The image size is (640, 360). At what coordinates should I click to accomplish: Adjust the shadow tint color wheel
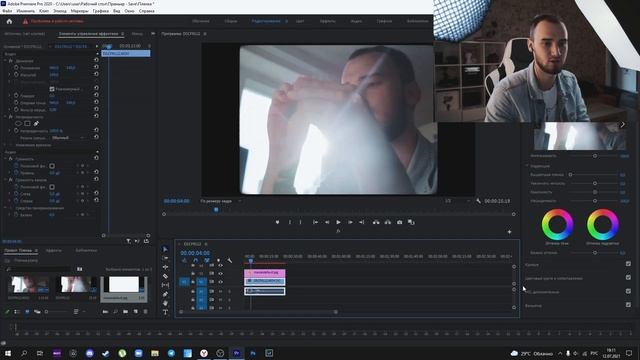tap(557, 224)
